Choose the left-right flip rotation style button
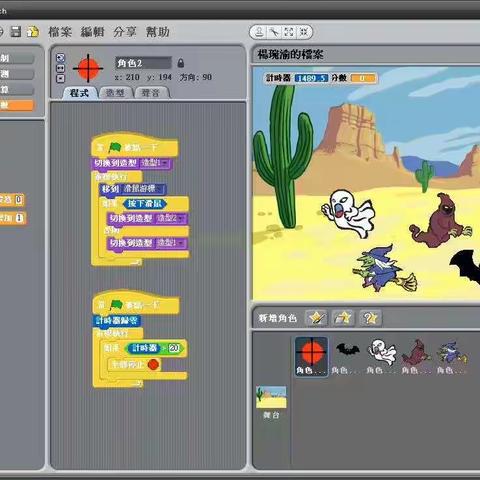The width and height of the screenshot is (480, 480). click(x=60, y=68)
